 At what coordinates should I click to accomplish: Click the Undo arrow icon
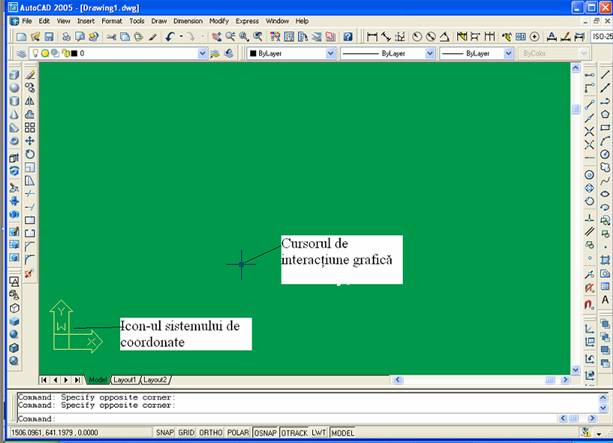[170, 36]
